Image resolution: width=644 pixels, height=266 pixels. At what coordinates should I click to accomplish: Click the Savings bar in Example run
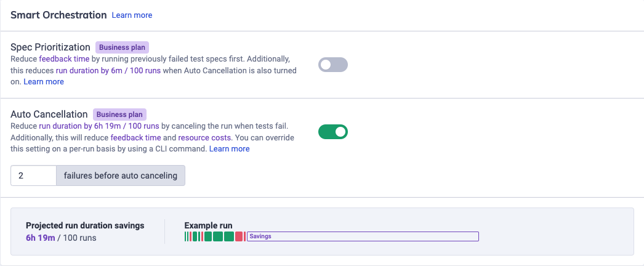click(x=363, y=236)
